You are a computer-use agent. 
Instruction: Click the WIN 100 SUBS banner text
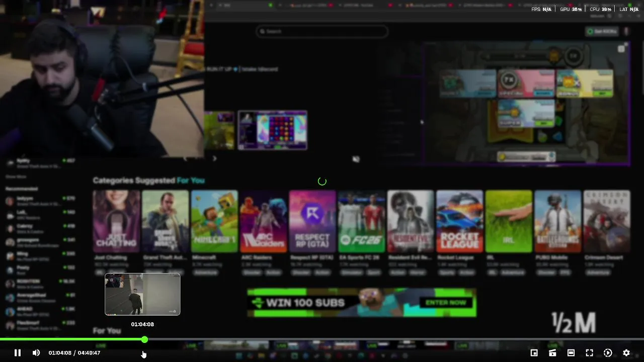[x=305, y=303]
